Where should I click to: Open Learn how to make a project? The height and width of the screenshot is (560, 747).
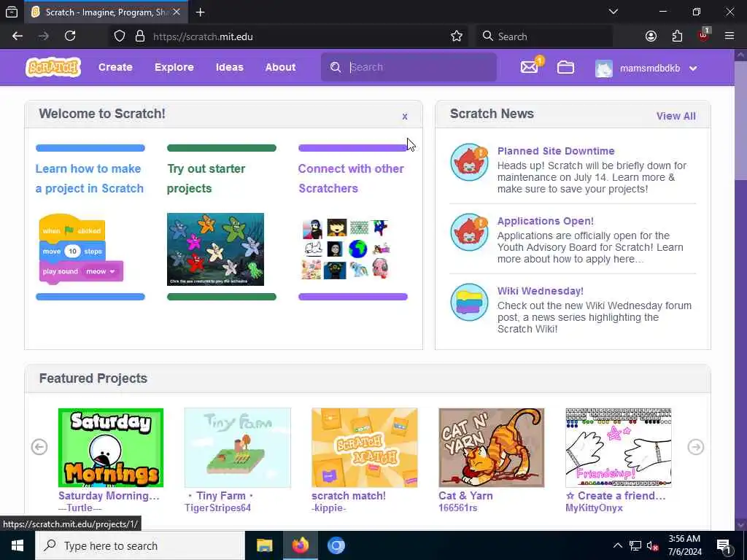90,179
